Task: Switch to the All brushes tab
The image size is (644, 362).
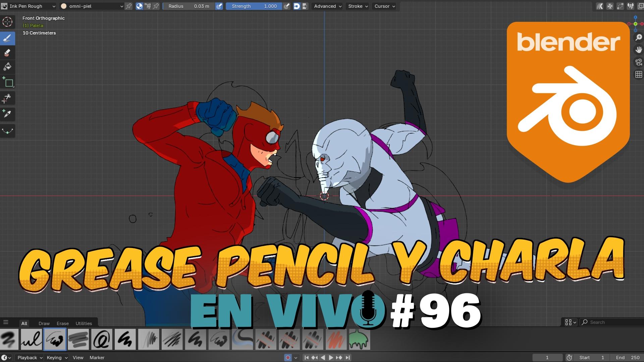Action: (24, 323)
